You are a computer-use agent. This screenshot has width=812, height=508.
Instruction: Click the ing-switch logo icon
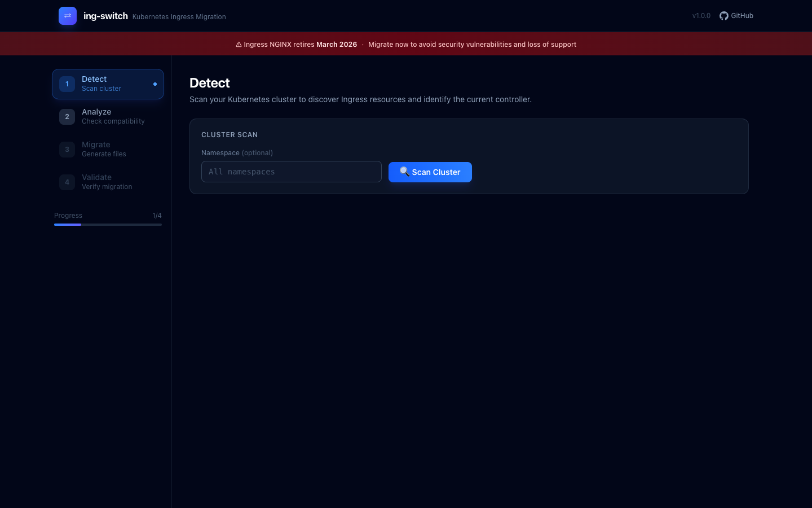click(68, 16)
